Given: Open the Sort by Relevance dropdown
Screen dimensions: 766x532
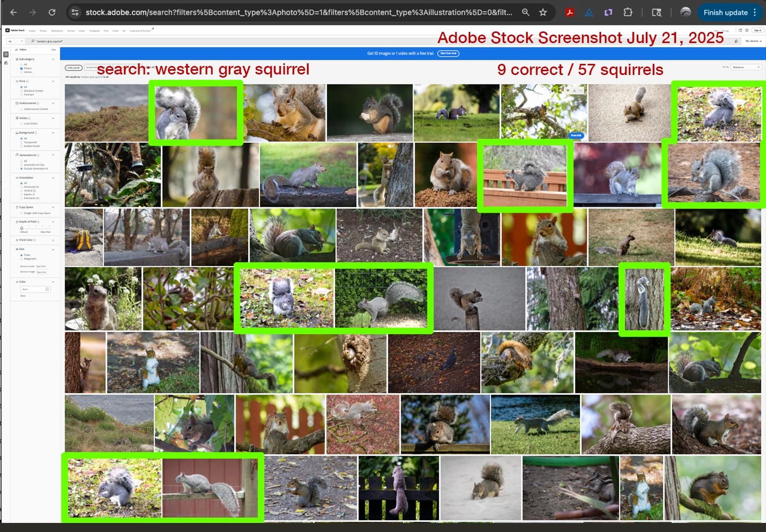Looking at the screenshot, I should coord(746,67).
